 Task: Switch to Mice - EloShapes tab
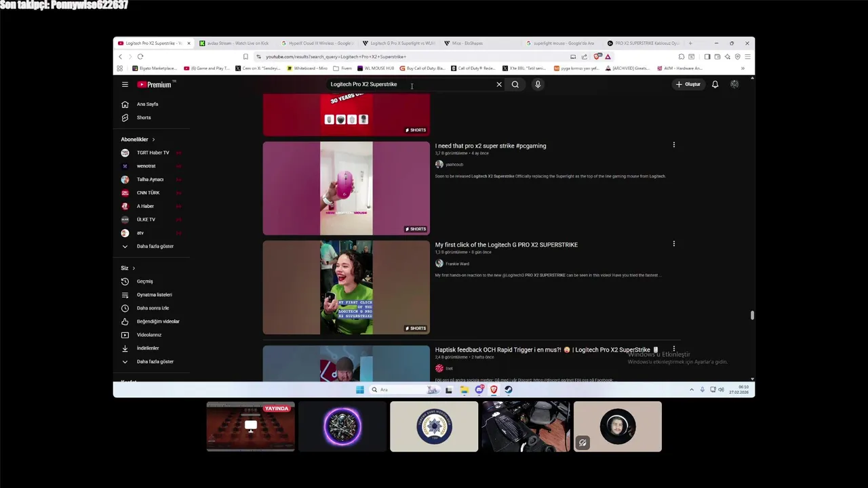(480, 43)
